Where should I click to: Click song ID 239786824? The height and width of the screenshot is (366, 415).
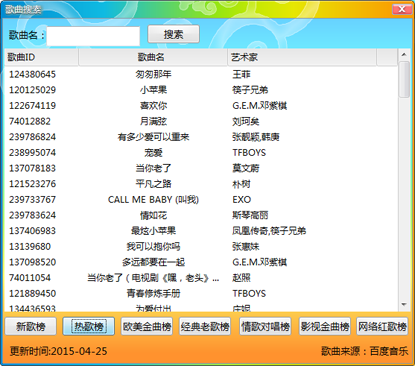click(x=32, y=137)
